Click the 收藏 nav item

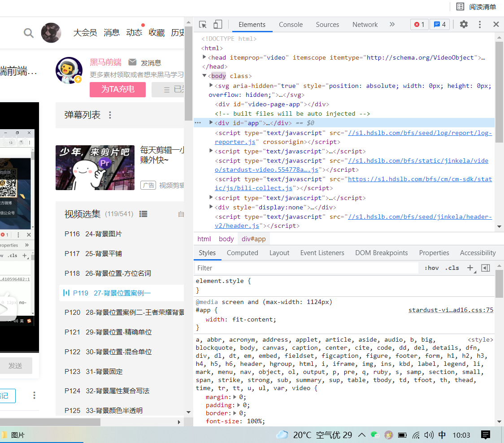(x=156, y=33)
